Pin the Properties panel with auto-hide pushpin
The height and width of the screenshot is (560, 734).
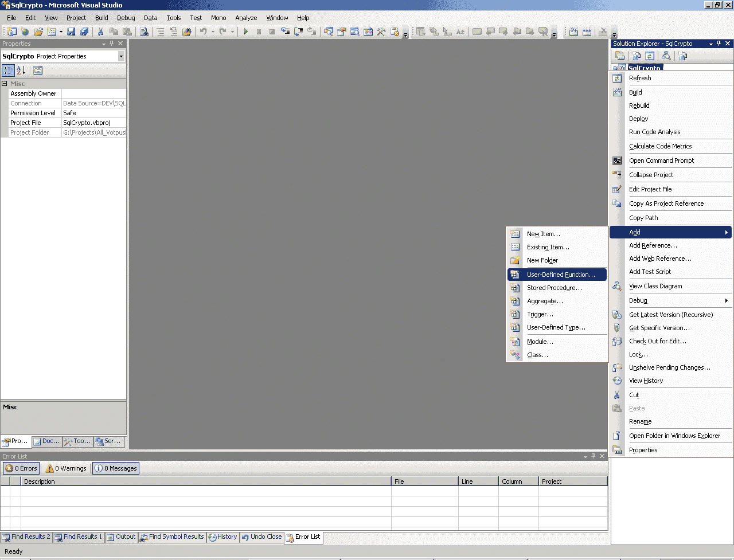[112, 44]
